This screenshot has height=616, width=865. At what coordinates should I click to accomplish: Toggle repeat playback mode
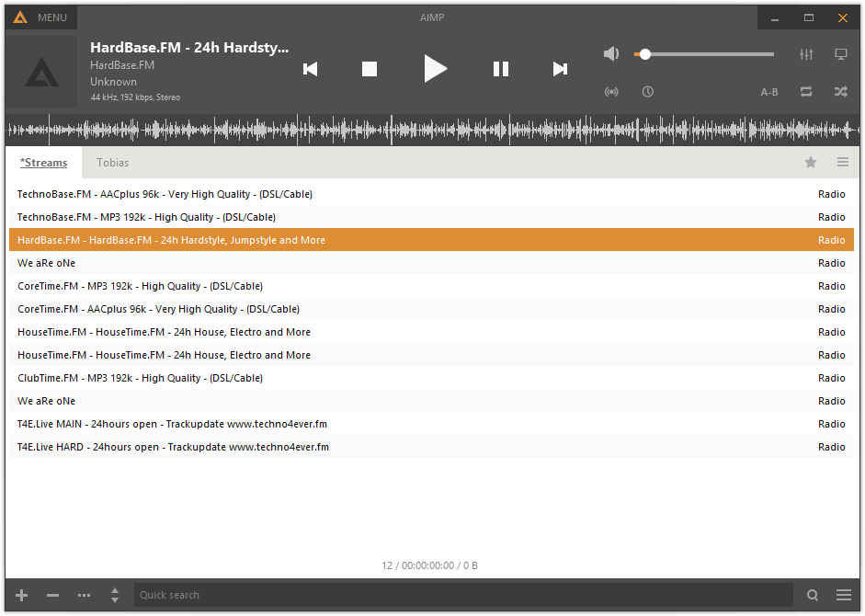coord(806,92)
